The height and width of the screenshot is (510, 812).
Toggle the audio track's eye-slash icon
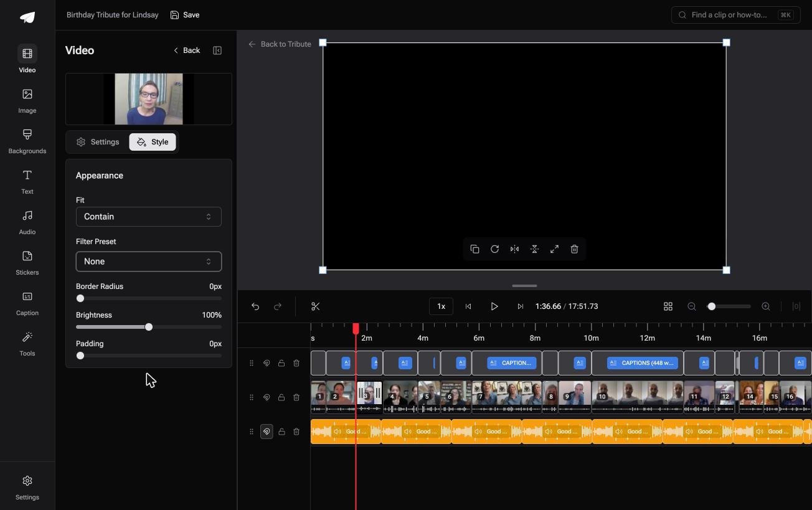pyautogui.click(x=267, y=432)
